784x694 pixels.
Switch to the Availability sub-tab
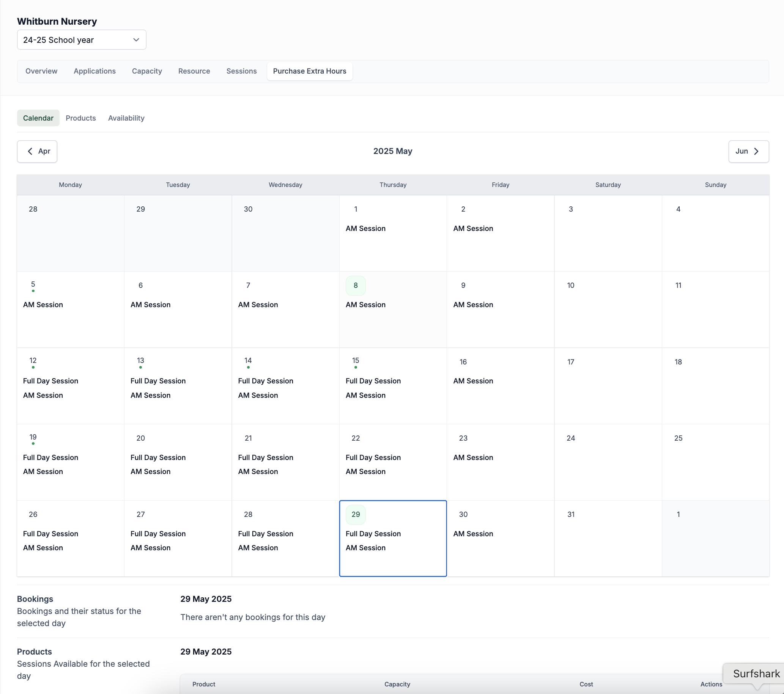point(126,118)
